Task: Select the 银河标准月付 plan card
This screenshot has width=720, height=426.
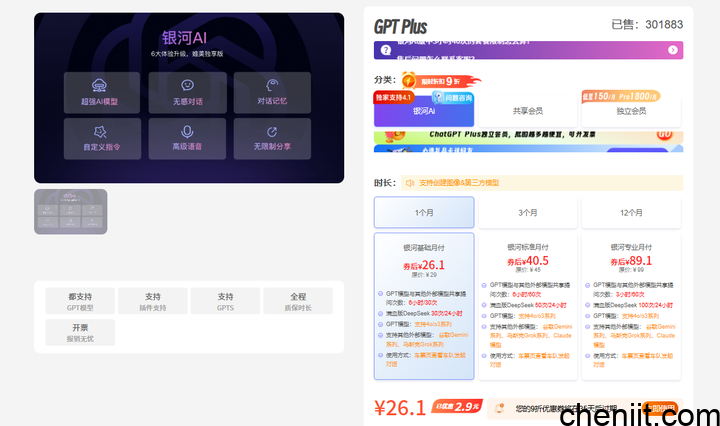Action: (x=528, y=306)
